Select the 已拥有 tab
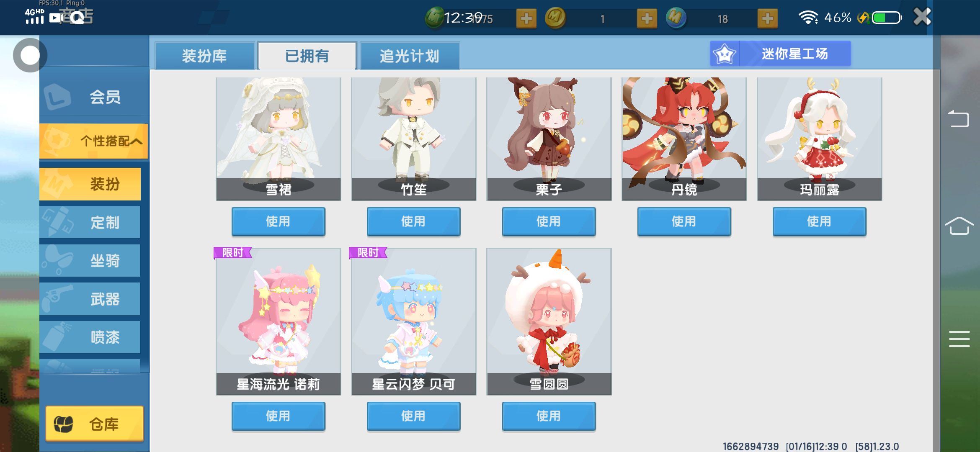The width and height of the screenshot is (980, 452). pyautogui.click(x=307, y=56)
